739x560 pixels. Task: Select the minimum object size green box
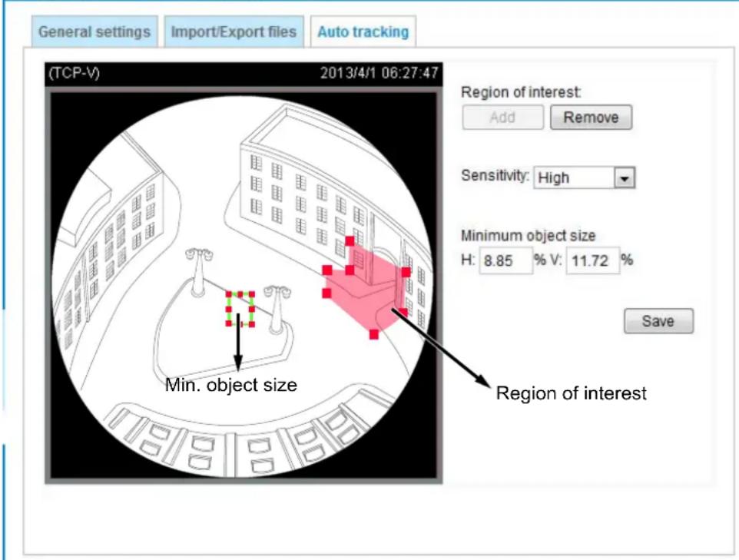240,310
